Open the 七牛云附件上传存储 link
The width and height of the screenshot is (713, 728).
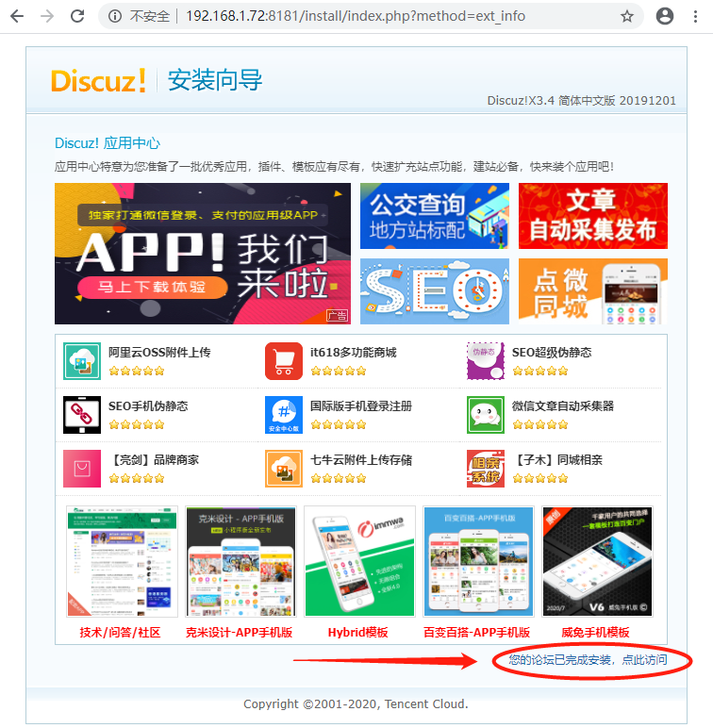tap(361, 460)
